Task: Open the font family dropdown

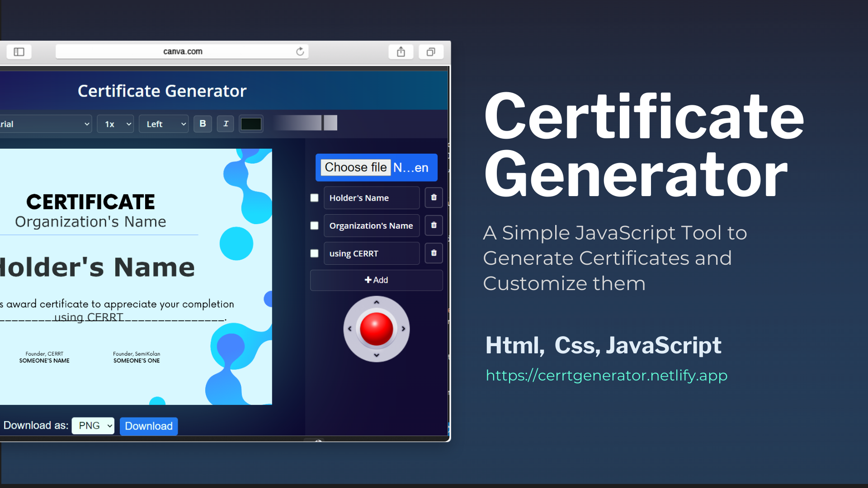Action: (45, 124)
